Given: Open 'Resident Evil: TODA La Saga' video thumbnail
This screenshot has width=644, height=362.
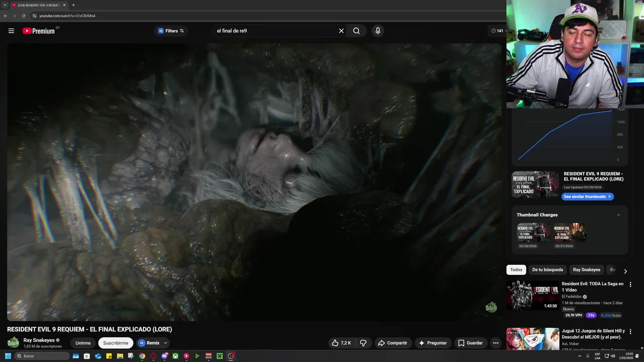Looking at the screenshot, I should pos(533,296).
